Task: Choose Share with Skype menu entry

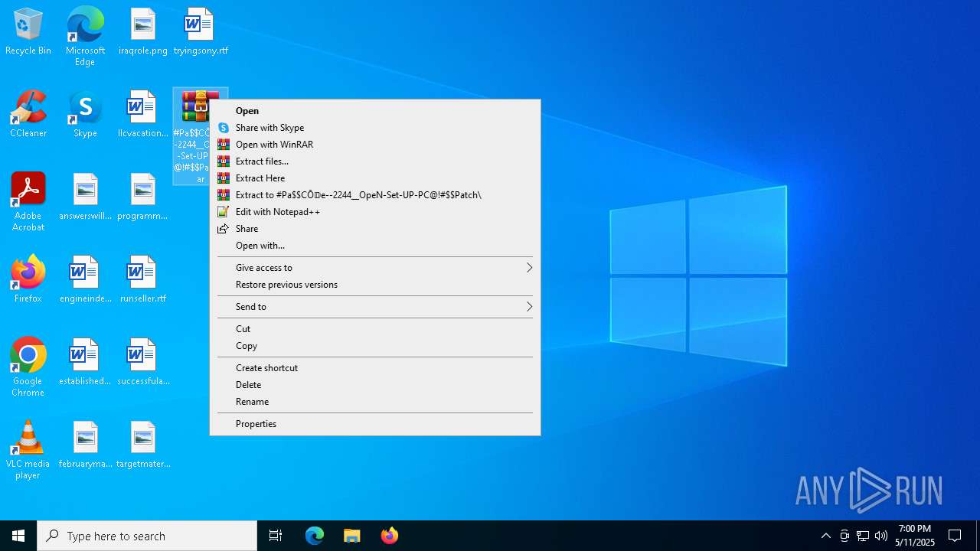Action: point(375,128)
